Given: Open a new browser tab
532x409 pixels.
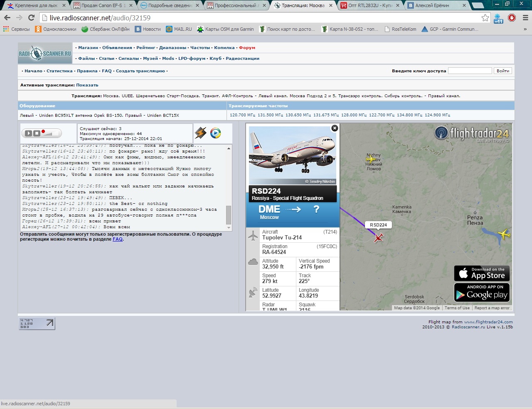Looking at the screenshot, I should coord(478,5).
